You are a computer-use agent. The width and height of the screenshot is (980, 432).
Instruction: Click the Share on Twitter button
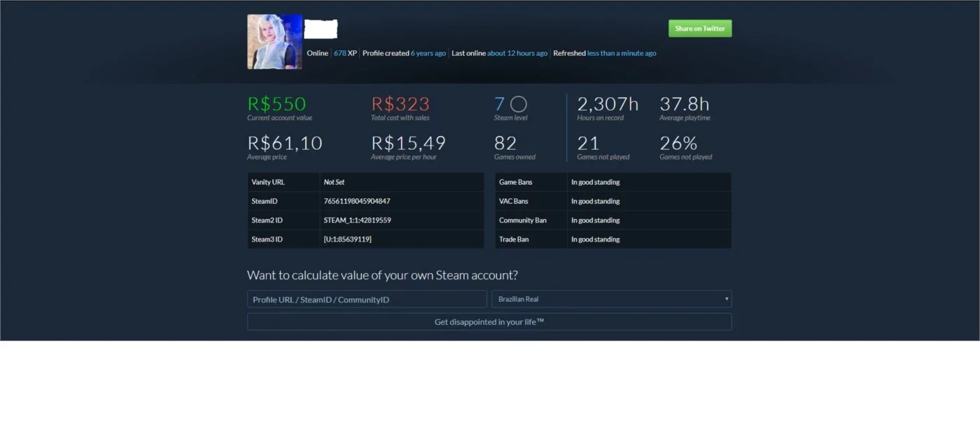(700, 28)
